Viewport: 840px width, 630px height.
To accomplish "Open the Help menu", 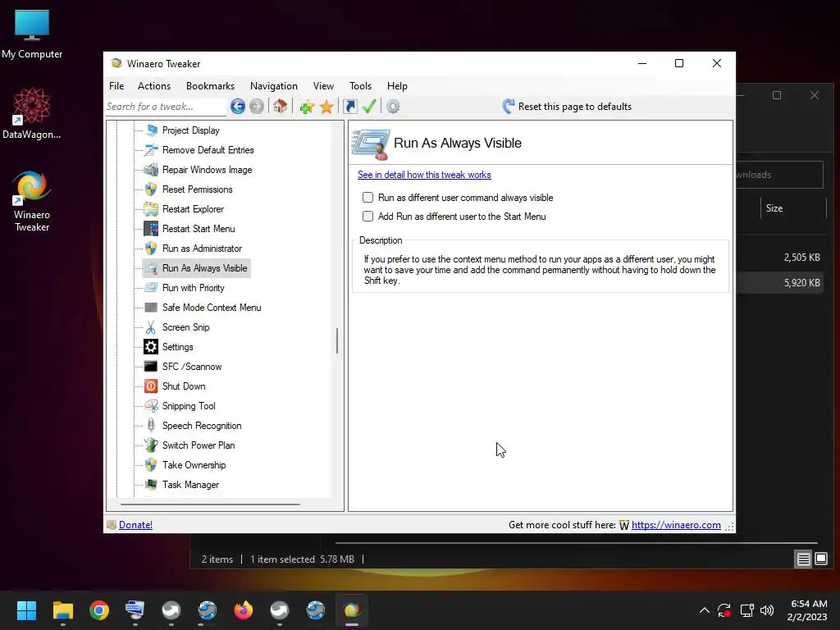I will pos(398,85).
